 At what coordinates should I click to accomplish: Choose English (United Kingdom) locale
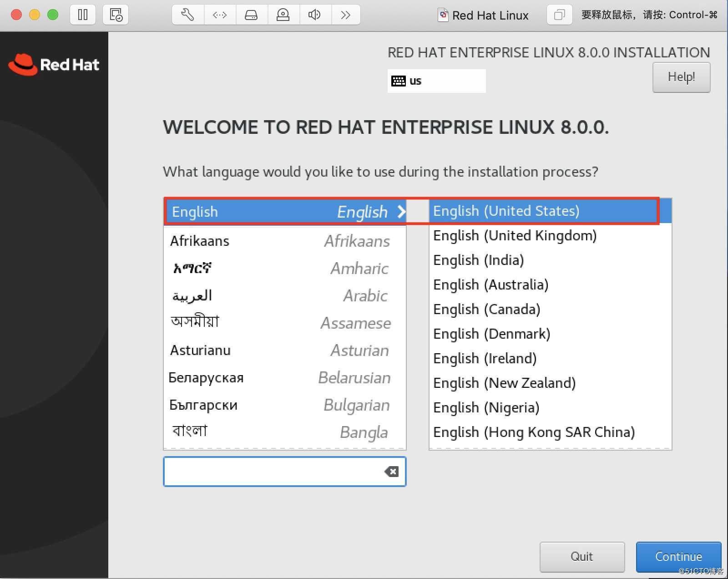click(x=550, y=235)
